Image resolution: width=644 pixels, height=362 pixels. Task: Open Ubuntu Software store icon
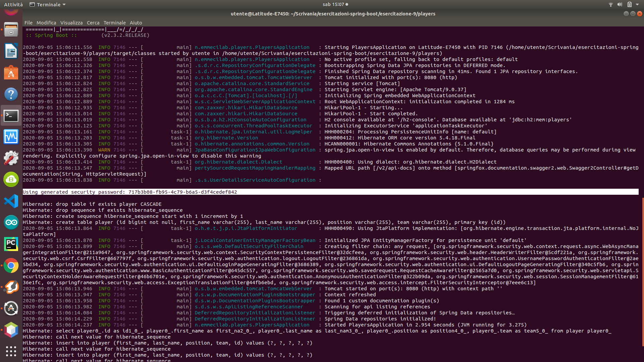11,73
